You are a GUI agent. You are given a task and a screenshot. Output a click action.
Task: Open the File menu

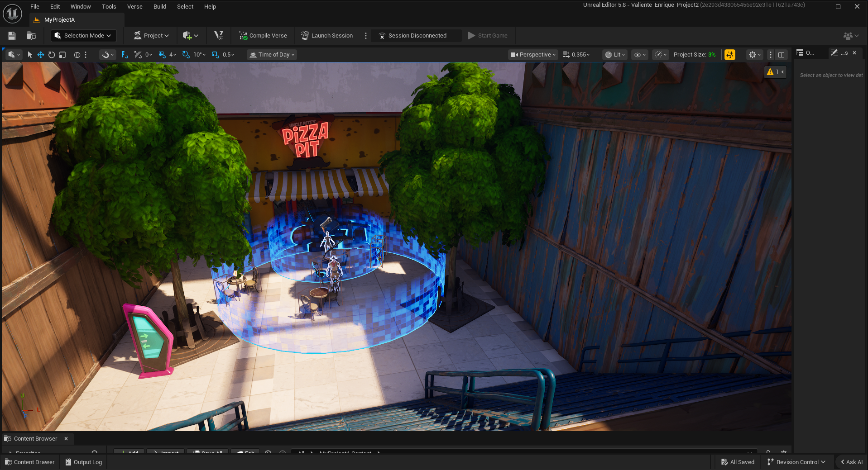pyautogui.click(x=35, y=7)
